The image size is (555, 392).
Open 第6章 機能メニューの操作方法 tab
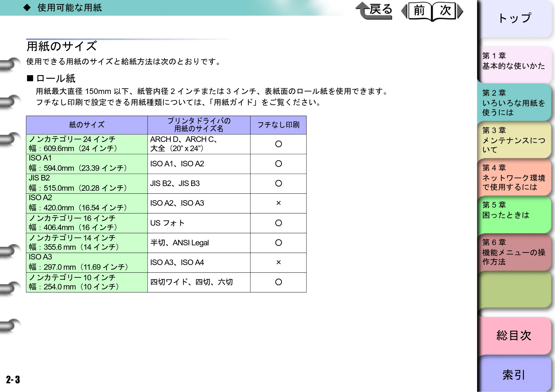[x=515, y=252]
